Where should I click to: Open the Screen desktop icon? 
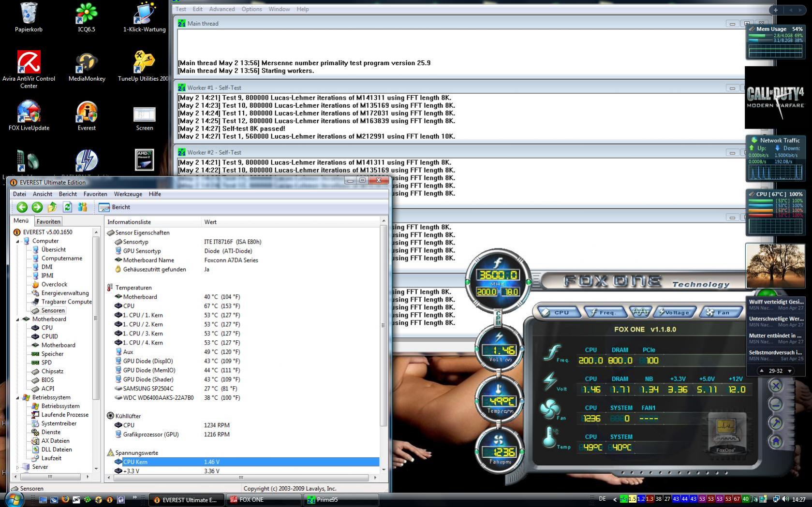pyautogui.click(x=144, y=119)
